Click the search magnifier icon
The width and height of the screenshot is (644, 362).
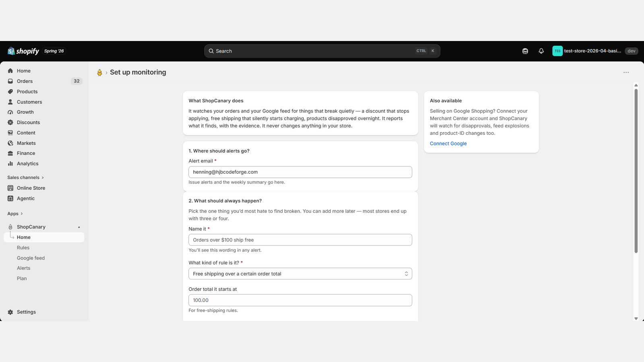211,51
